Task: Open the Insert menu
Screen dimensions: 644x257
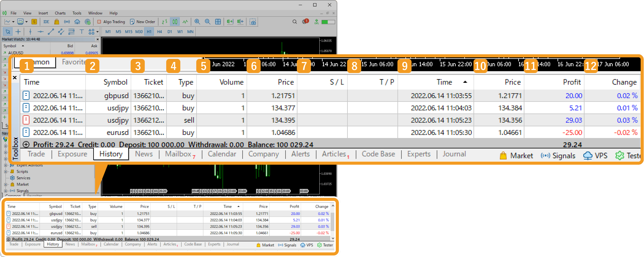Action: pyautogui.click(x=43, y=13)
